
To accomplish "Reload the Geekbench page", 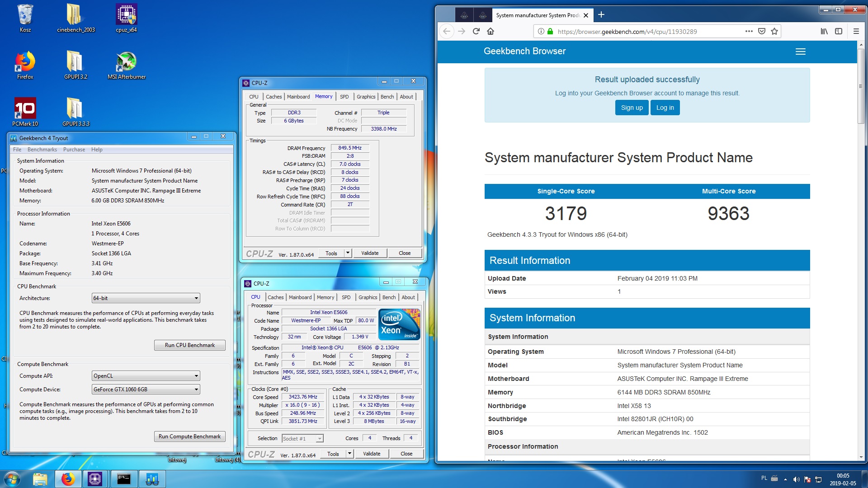I will pyautogui.click(x=476, y=31).
